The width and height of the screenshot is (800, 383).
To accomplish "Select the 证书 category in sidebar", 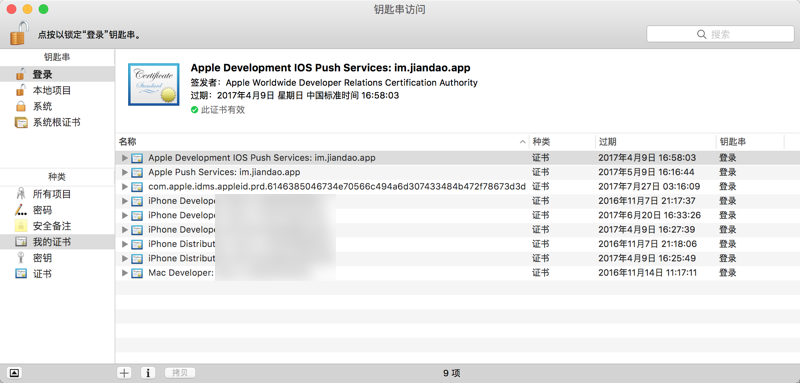I will (x=57, y=274).
